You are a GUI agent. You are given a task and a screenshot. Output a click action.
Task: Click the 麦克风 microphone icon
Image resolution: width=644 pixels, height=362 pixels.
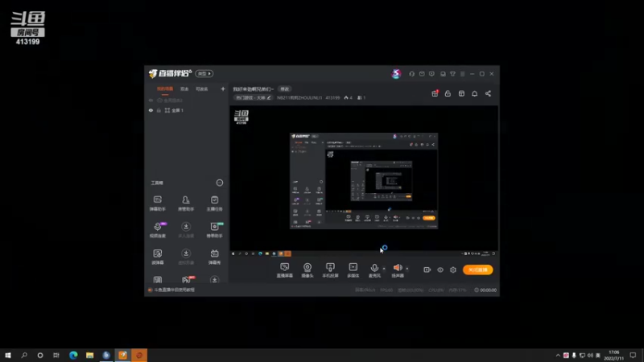[x=374, y=268]
